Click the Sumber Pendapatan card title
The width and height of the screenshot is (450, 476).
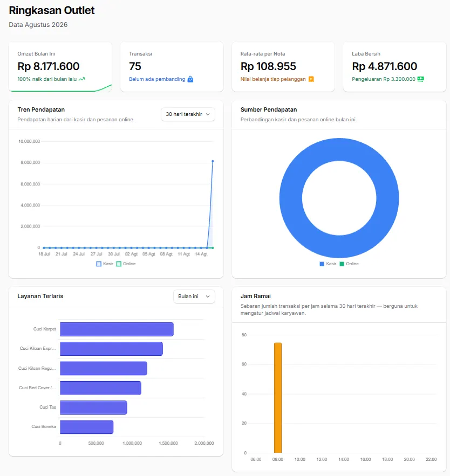269,109
